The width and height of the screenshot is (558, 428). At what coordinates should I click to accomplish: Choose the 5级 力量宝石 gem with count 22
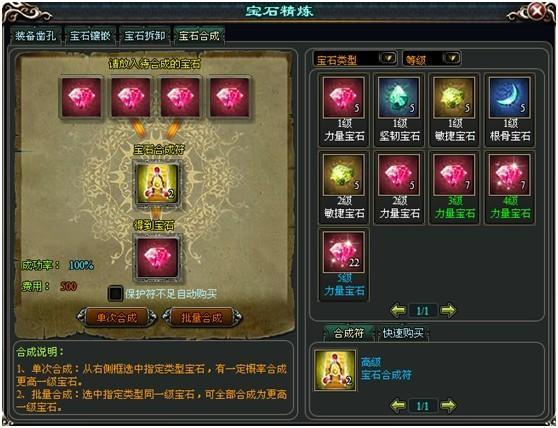point(343,252)
